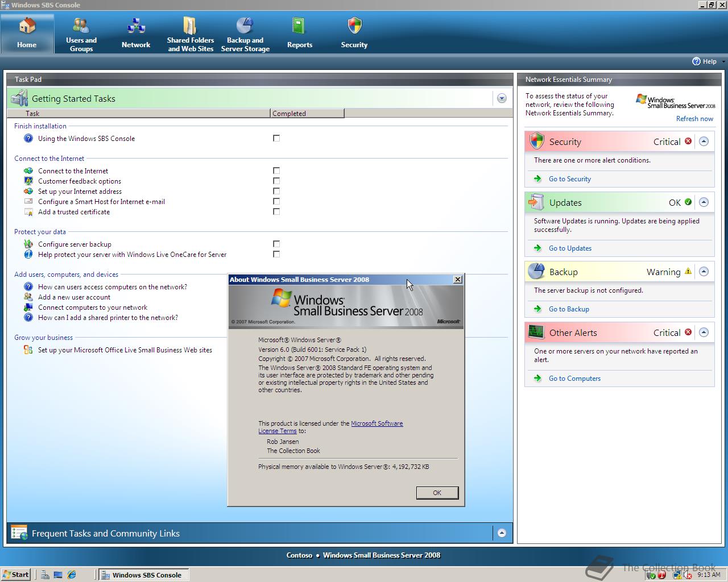Viewport: 728px width, 582px height.
Task: Click Customer feedback options icon
Action: [28, 181]
